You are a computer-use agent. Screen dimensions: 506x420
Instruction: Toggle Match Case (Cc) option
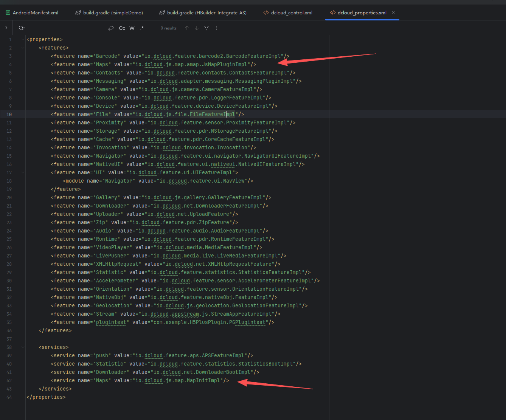coord(122,28)
